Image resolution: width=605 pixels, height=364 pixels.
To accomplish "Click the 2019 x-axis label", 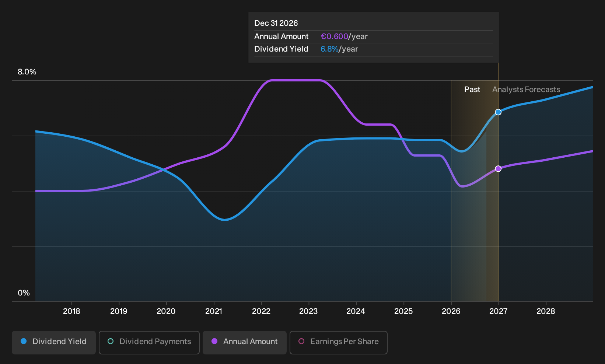I will [x=119, y=311].
